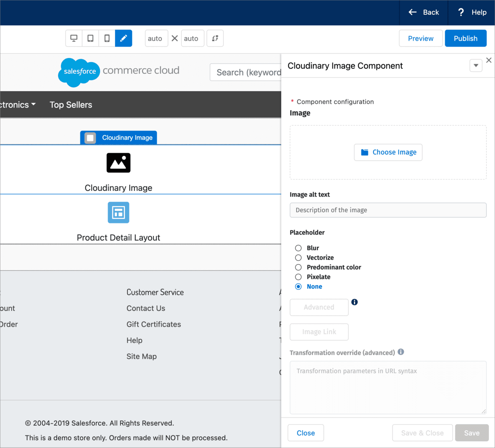Screen dimensions: 495x448
Task: Click the Cloudinary Image component label text
Action: (118, 188)
